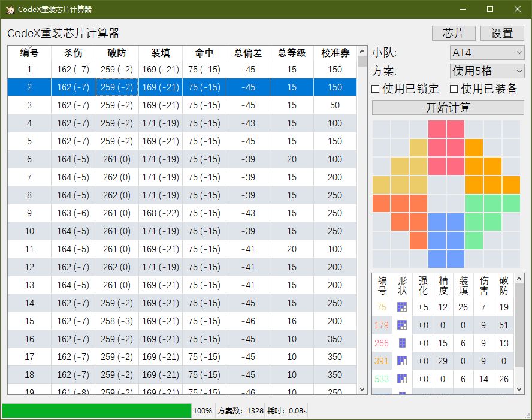Click the red-orange chip block in grid

pos(409,213)
